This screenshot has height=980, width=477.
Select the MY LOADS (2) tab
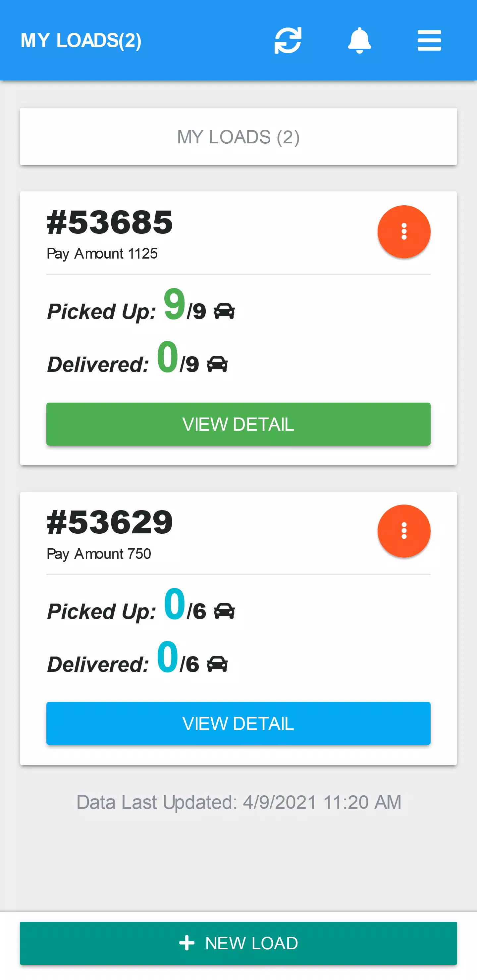pyautogui.click(x=238, y=137)
